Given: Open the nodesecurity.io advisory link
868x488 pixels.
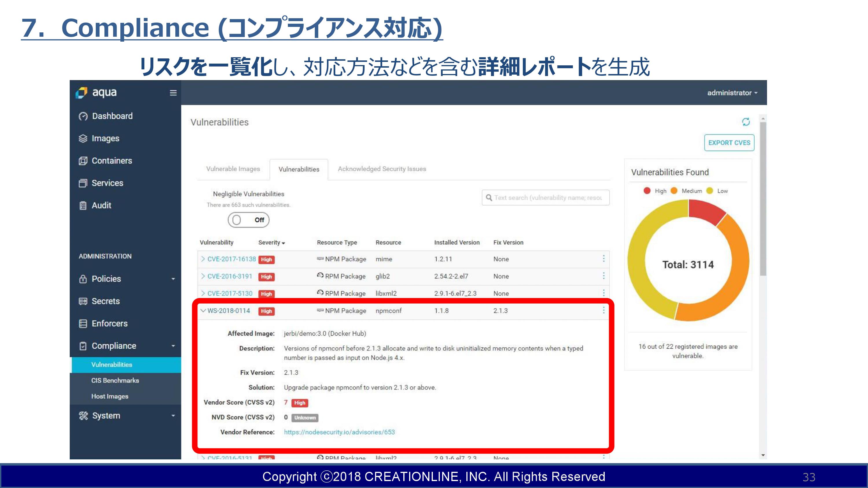Looking at the screenshot, I should pos(339,432).
